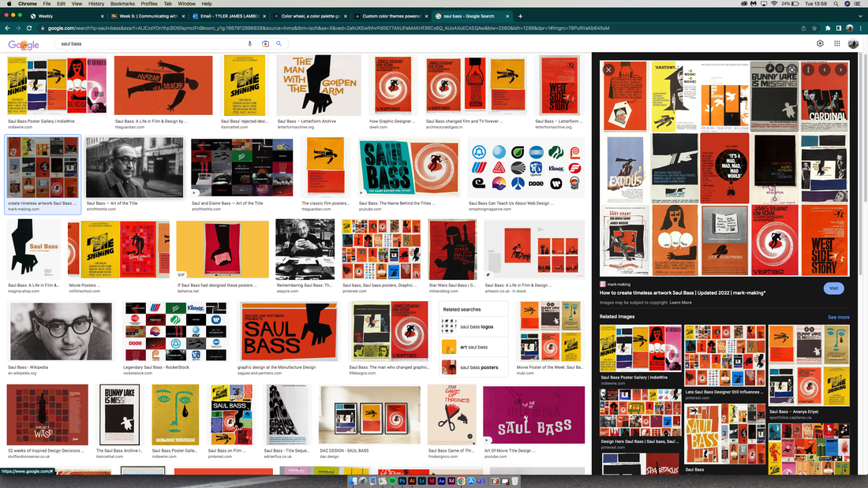The width and height of the screenshot is (868, 488).
Task: Open Google account avatar on page
Action: click(853, 43)
